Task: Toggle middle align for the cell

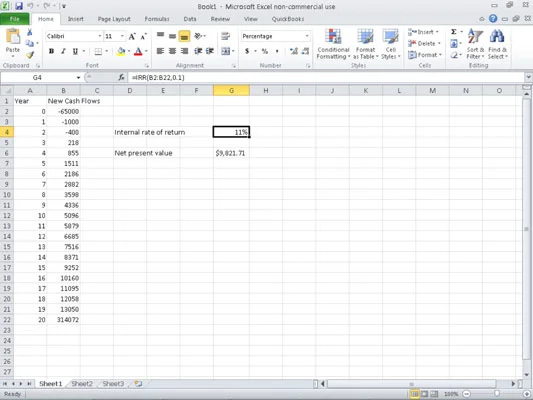Action: (172, 36)
